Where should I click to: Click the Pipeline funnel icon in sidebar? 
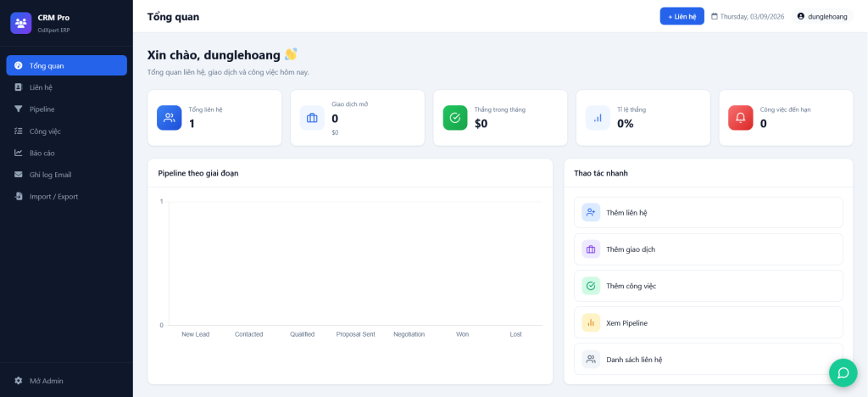pyautogui.click(x=19, y=109)
